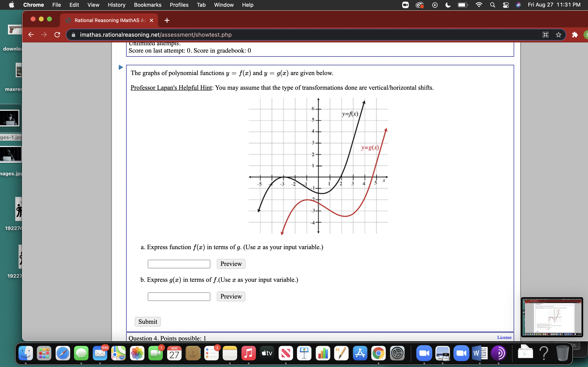This screenshot has width=588, height=367.
Task: Open Apple News from the Dock
Action: pyautogui.click(x=285, y=353)
